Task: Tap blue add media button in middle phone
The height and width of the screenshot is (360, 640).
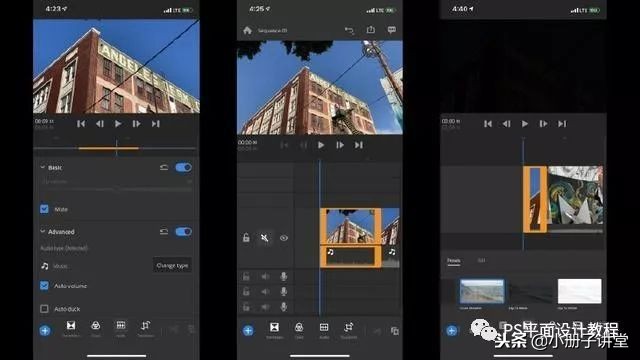Action: [x=248, y=331]
